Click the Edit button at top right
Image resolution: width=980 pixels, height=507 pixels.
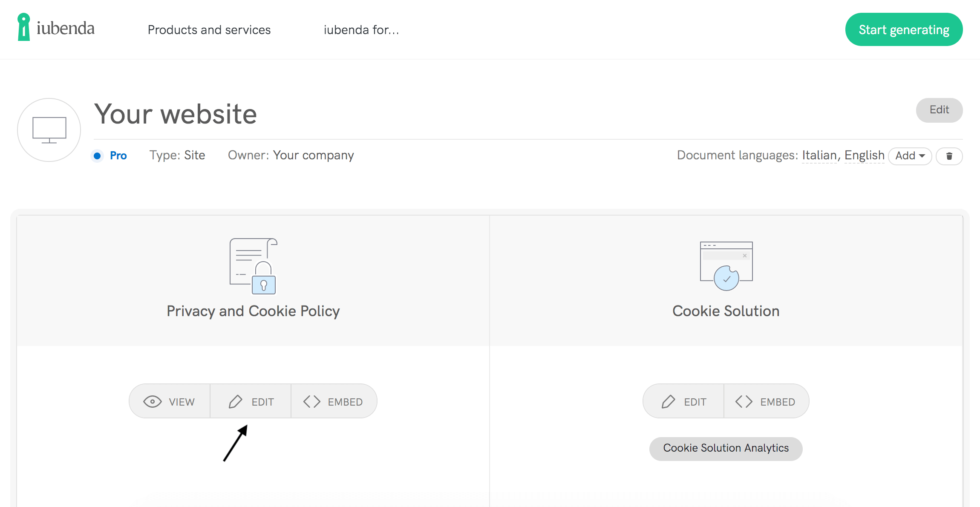(939, 110)
